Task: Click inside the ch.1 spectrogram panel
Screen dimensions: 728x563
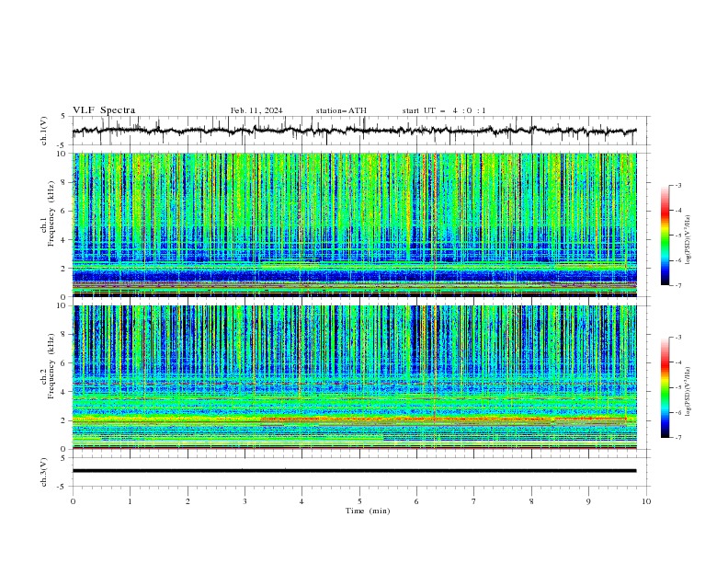Action: point(354,224)
